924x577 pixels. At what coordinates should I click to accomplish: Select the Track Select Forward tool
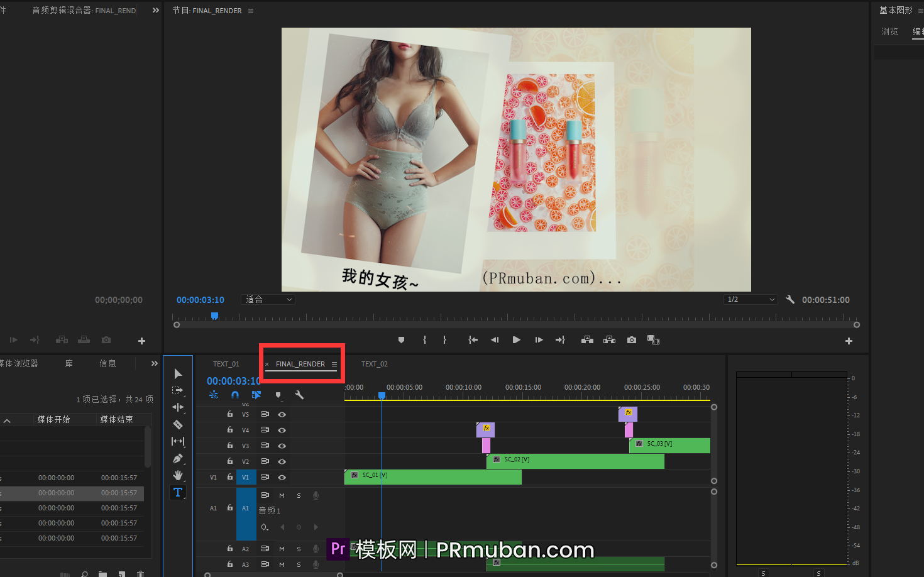[x=178, y=390]
